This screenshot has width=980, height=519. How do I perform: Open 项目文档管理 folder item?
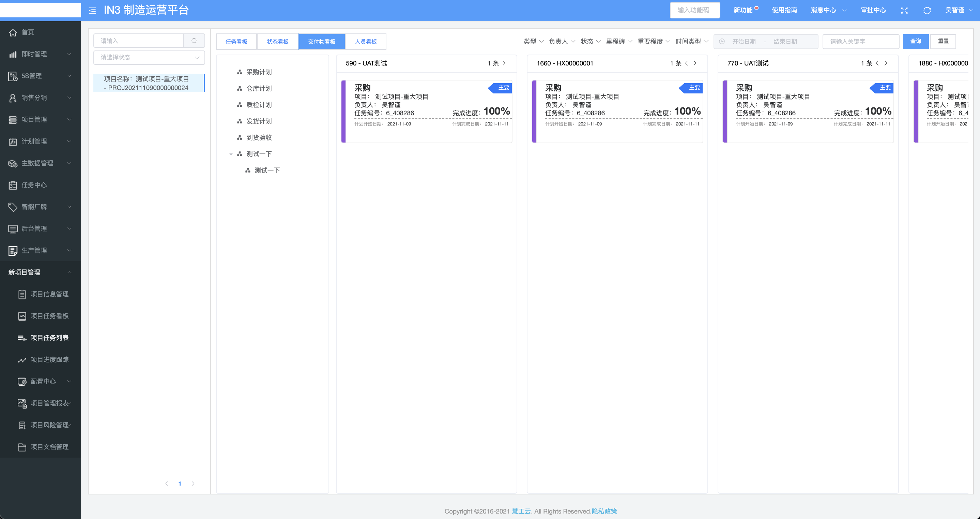coord(49,447)
